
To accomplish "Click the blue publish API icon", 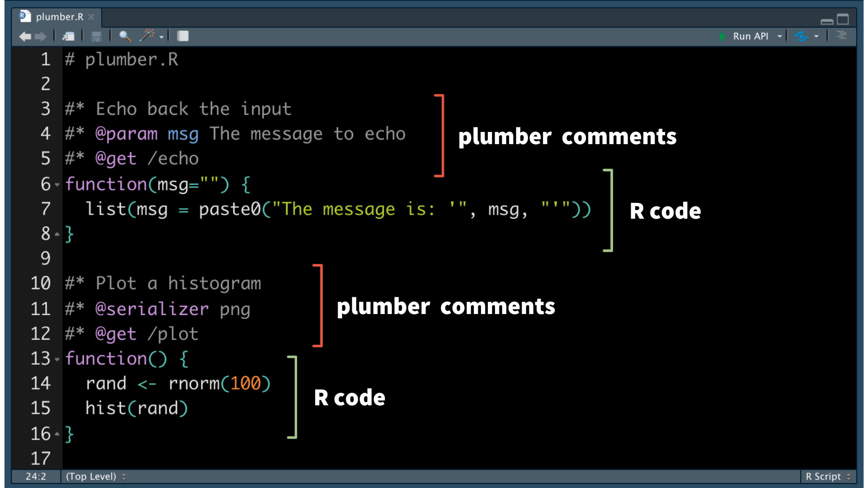I will [x=801, y=36].
